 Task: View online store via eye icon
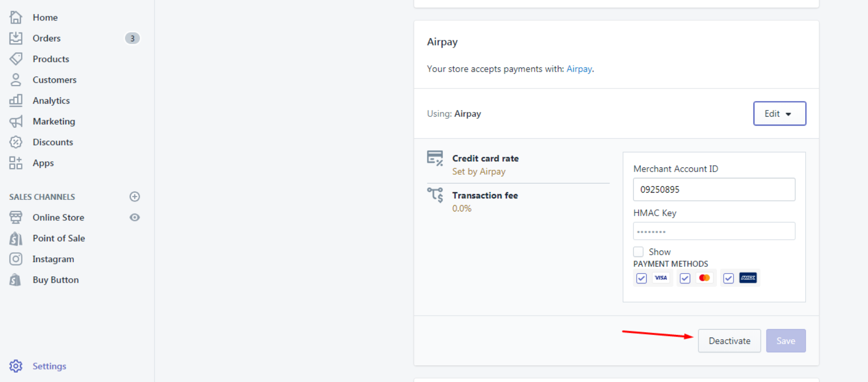(x=134, y=217)
